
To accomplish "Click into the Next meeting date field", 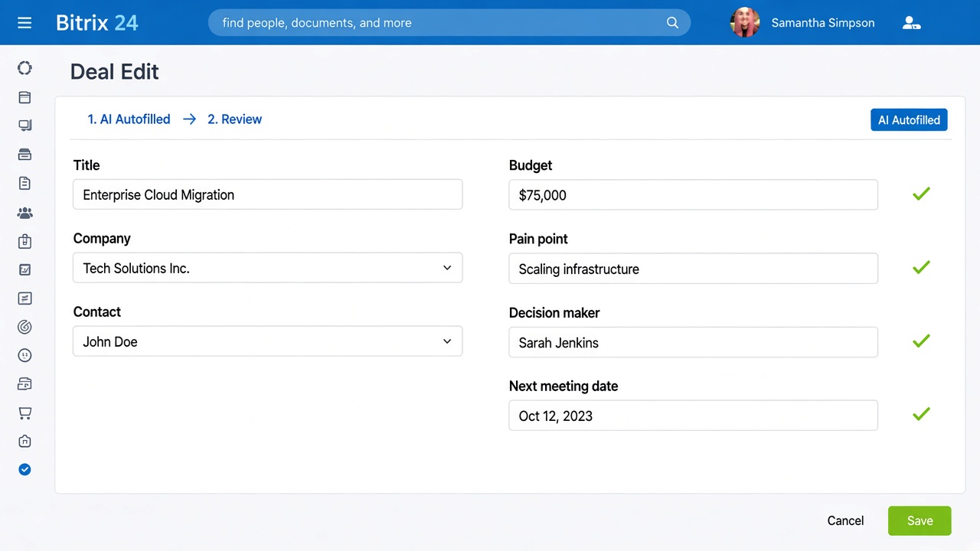I will [694, 416].
